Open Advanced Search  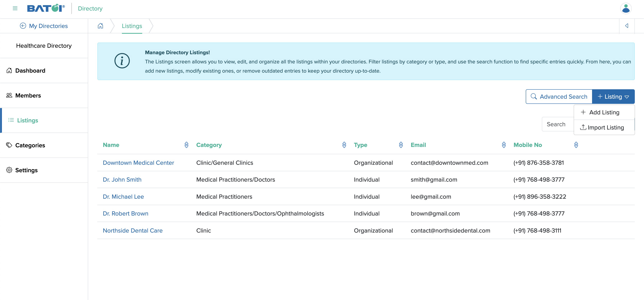pos(559,96)
